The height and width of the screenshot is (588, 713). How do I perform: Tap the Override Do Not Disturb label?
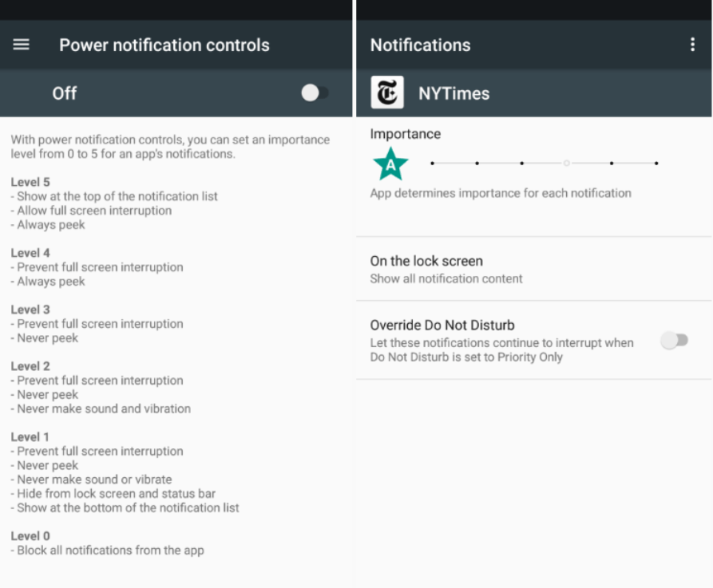[442, 326]
